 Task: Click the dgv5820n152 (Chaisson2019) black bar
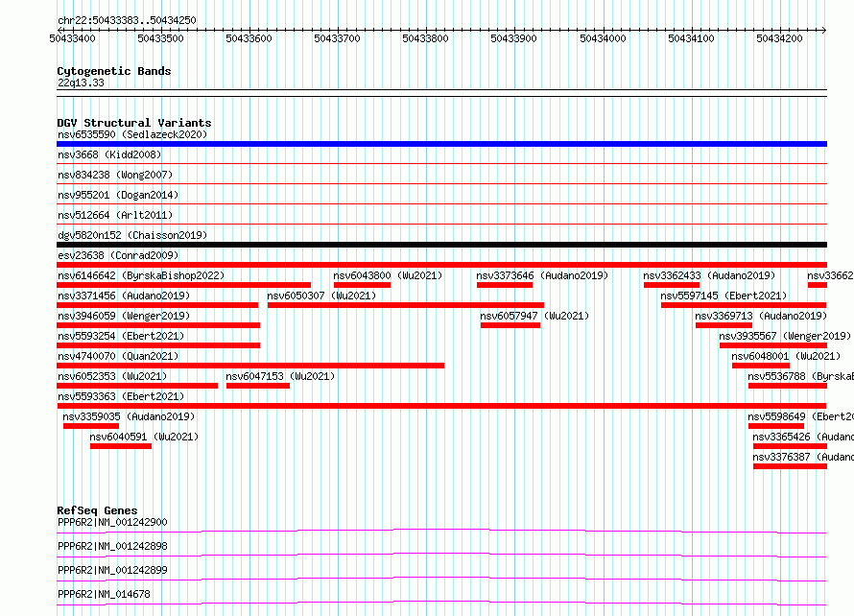point(441,245)
